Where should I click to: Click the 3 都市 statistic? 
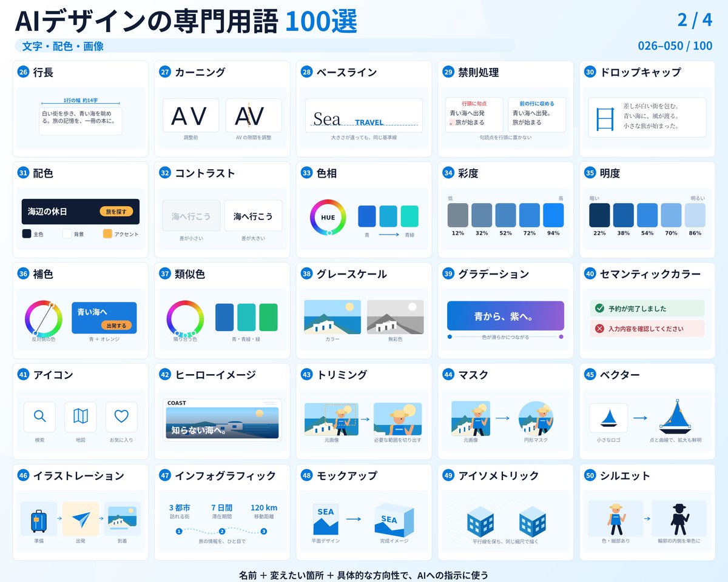click(180, 507)
